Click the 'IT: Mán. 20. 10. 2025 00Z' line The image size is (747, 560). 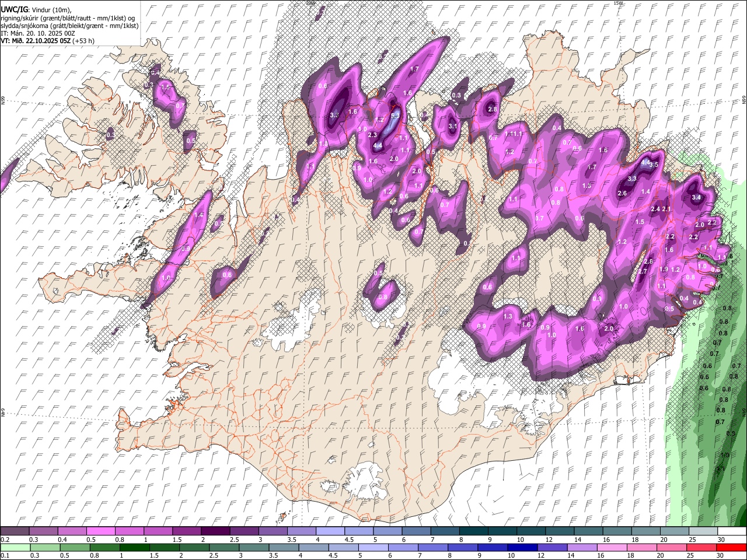coord(39,33)
